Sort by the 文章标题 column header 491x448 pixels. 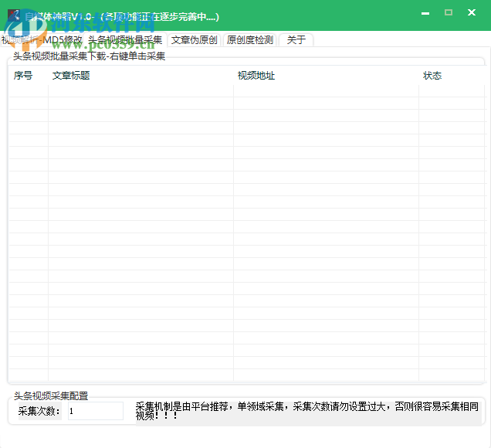click(x=141, y=76)
